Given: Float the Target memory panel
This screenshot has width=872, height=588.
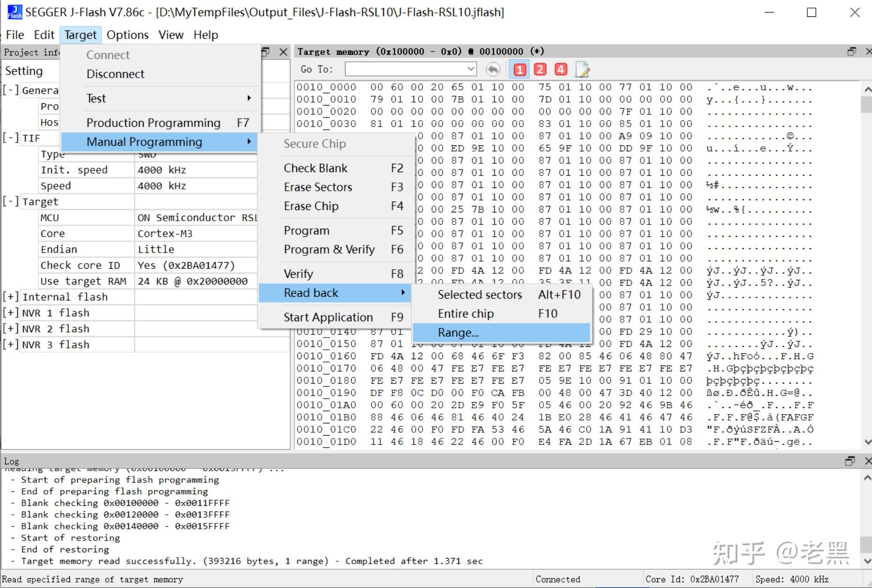Looking at the screenshot, I should (851, 52).
